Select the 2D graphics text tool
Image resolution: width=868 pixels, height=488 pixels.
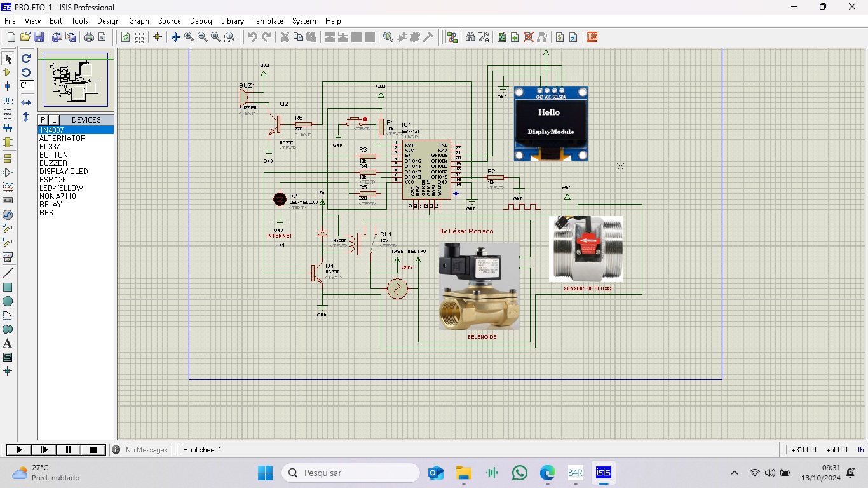click(x=8, y=343)
